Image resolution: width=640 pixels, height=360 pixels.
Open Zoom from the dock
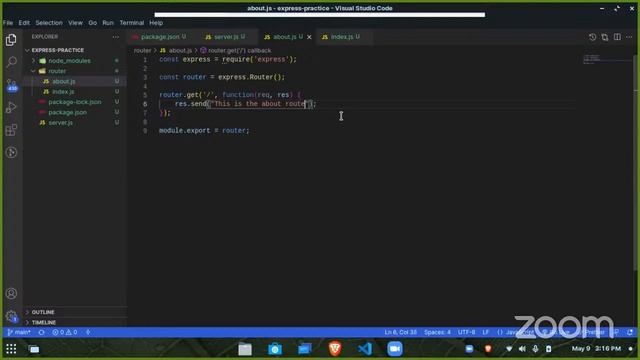pyautogui.click(x=395, y=349)
